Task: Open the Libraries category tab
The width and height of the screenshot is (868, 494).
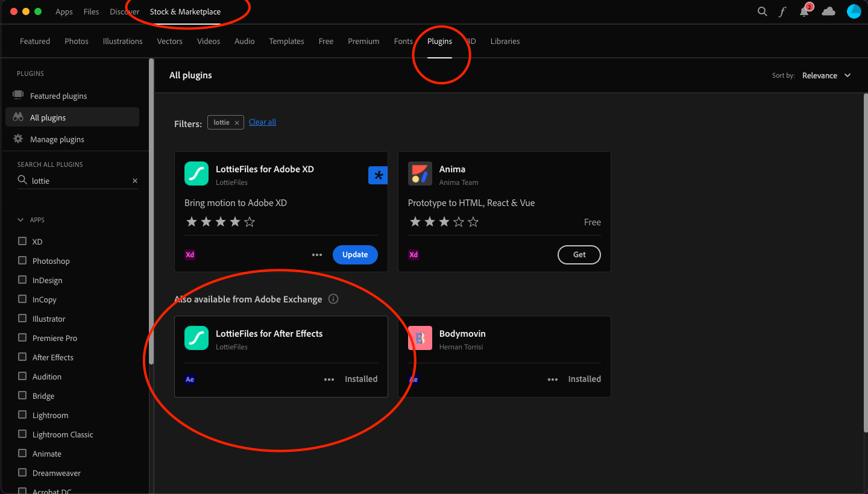Action: click(505, 41)
